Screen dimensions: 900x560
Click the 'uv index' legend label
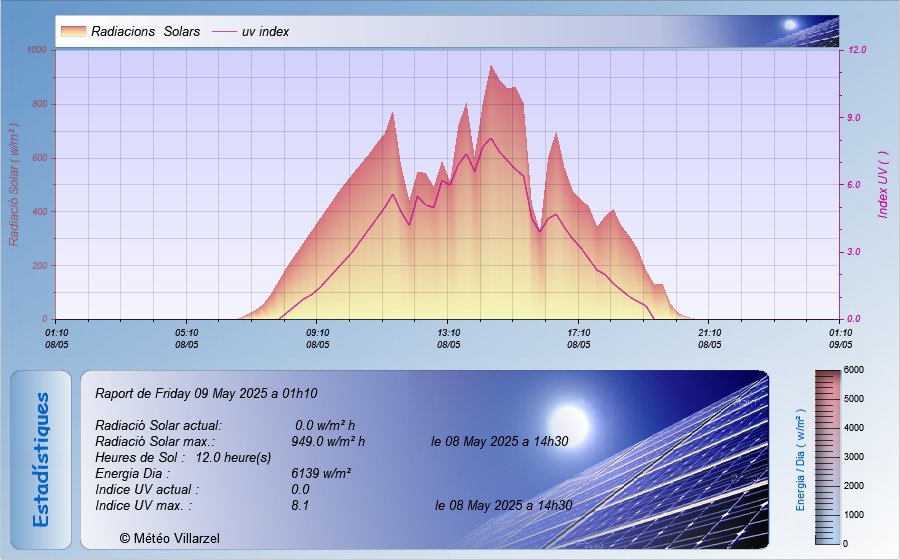265,32
